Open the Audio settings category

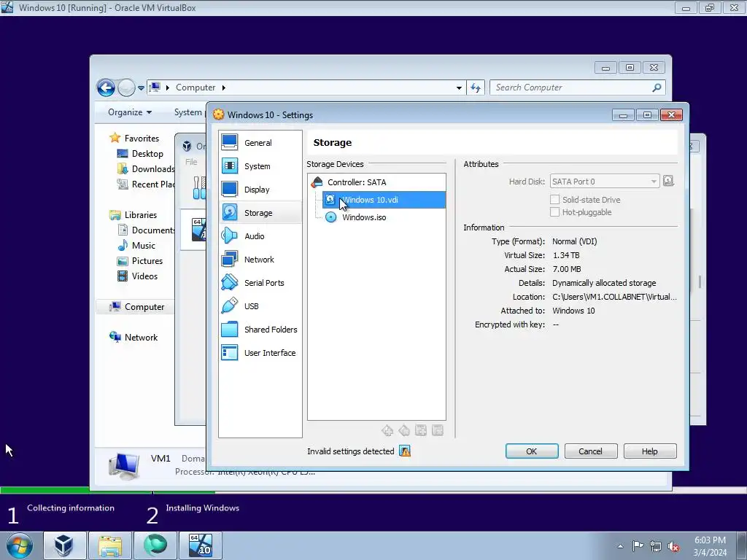pos(260,236)
